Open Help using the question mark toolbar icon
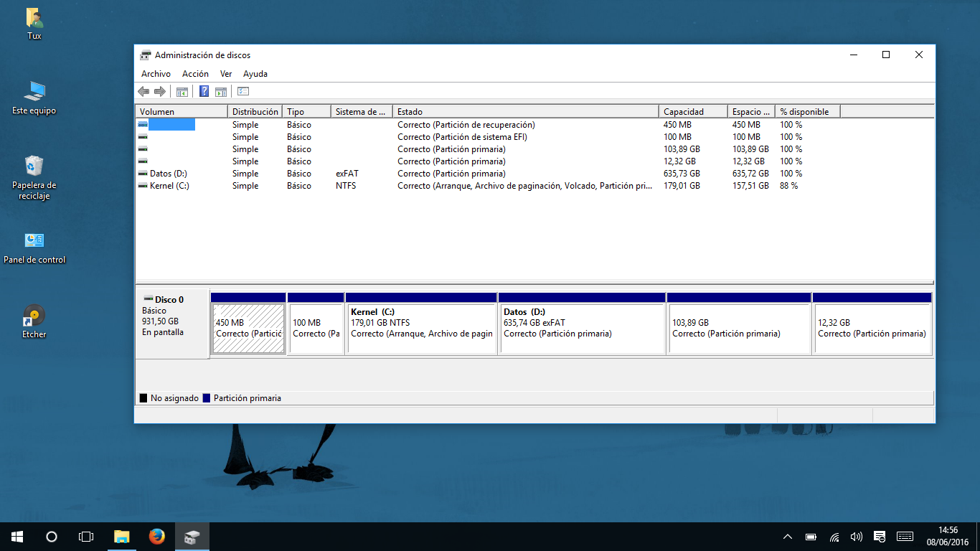This screenshot has width=980, height=551. [203, 91]
